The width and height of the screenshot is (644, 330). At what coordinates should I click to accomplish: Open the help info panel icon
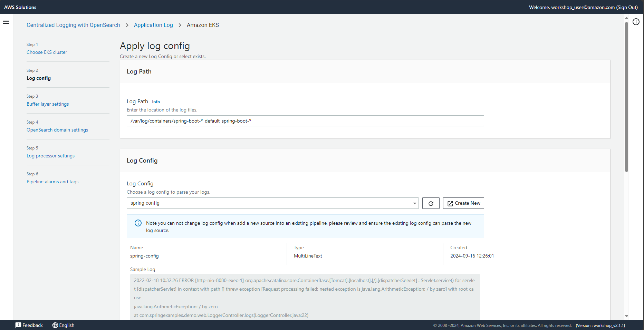click(x=636, y=22)
